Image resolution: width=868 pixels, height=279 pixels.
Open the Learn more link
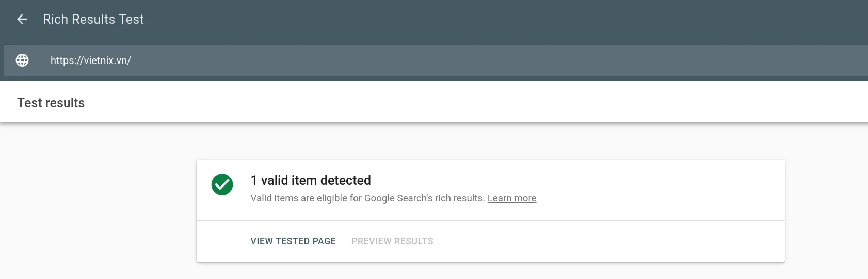pyautogui.click(x=511, y=198)
